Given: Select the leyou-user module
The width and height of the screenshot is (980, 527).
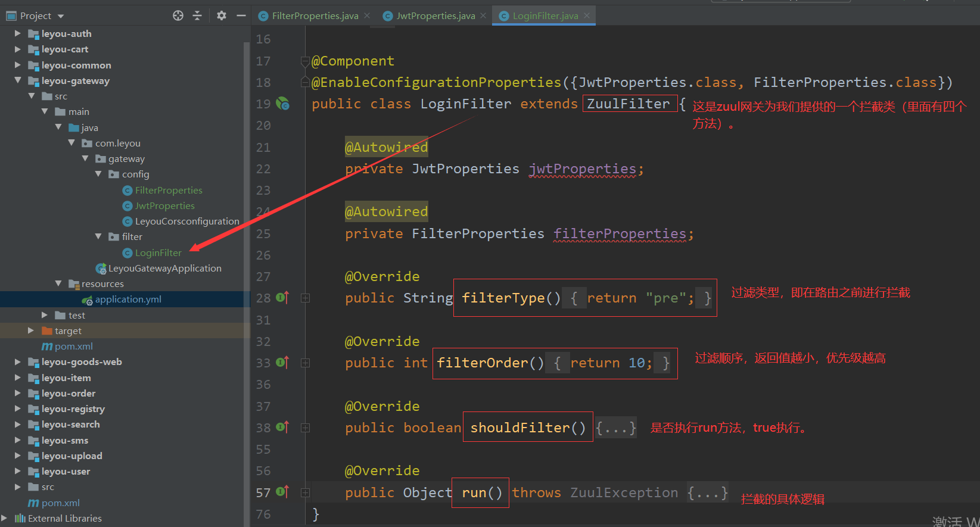Looking at the screenshot, I should (66, 471).
